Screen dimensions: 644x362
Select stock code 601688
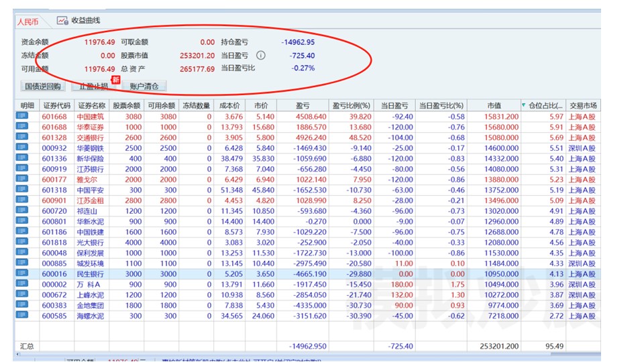pos(54,127)
